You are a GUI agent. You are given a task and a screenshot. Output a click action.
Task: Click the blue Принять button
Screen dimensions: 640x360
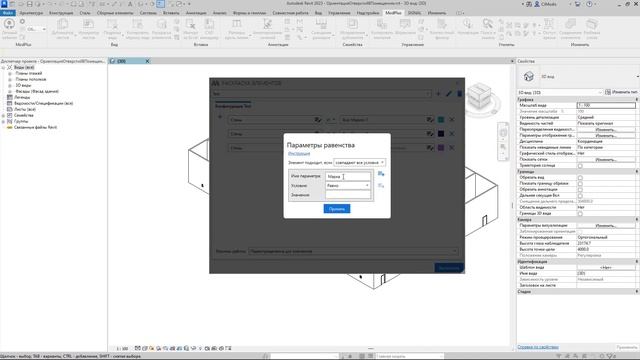[337, 209]
